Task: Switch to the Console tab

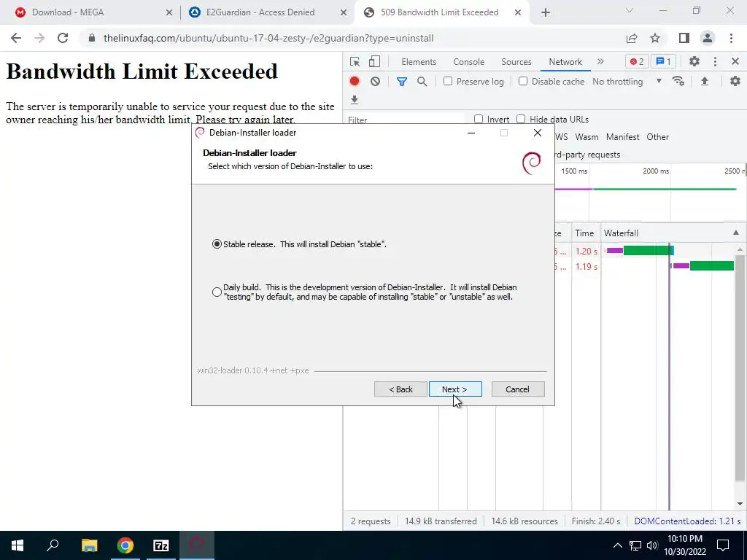Action: [x=469, y=62]
